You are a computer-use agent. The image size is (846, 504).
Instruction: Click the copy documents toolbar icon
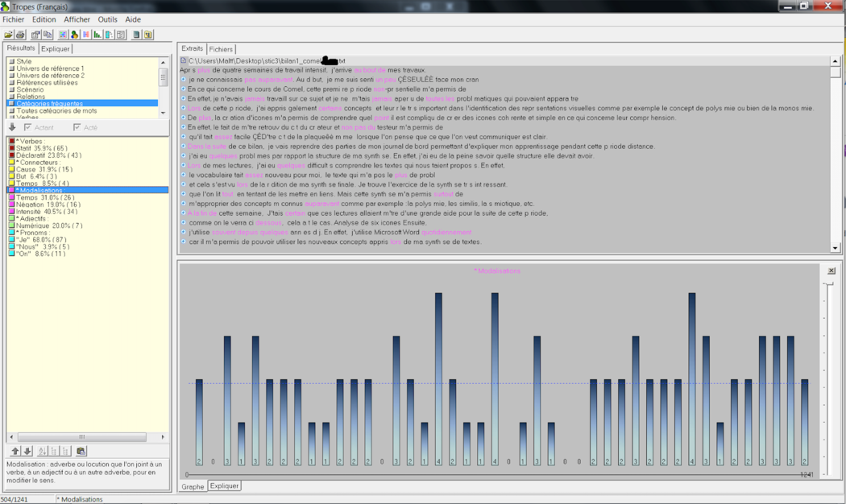pos(48,35)
